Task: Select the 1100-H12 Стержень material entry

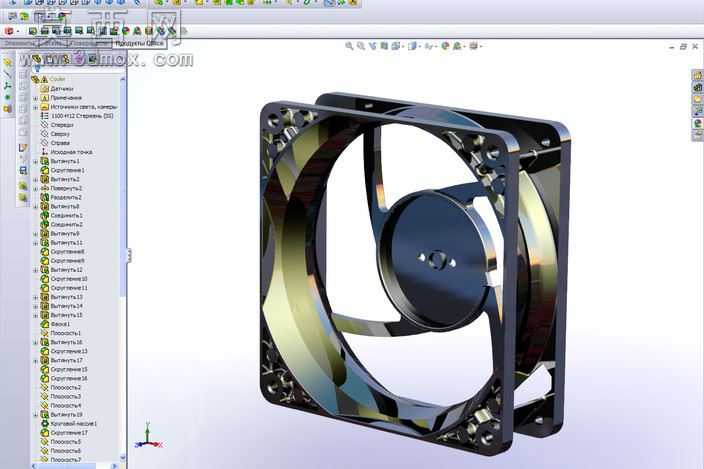Action: pyautogui.click(x=77, y=116)
